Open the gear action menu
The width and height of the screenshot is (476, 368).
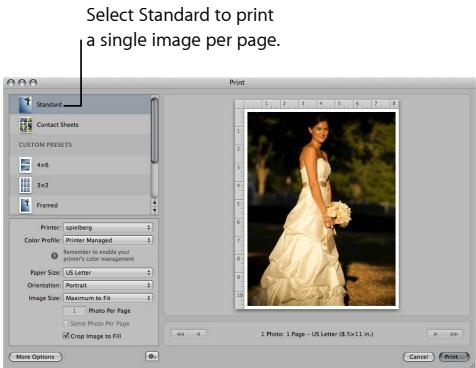pyautogui.click(x=152, y=356)
